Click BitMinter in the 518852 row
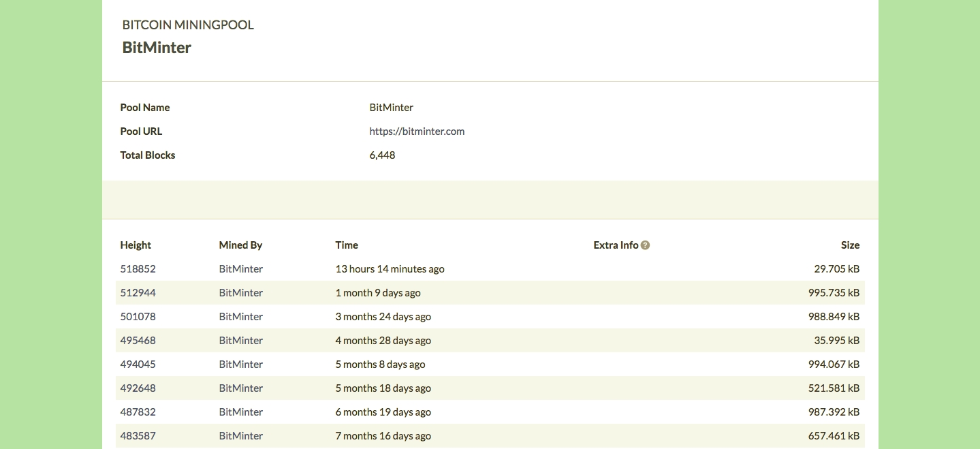 [x=241, y=269]
